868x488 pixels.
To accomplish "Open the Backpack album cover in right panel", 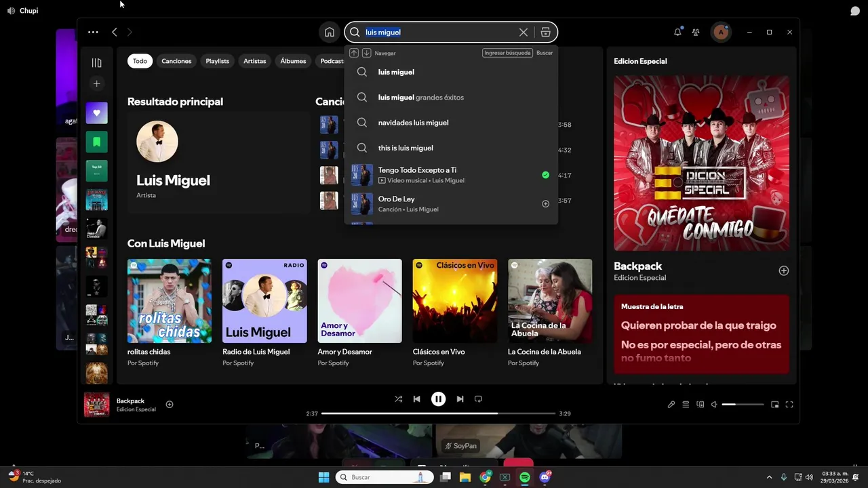I will coord(701,163).
